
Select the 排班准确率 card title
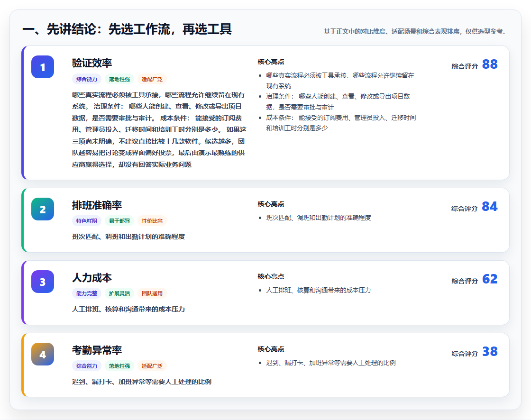[x=97, y=205]
